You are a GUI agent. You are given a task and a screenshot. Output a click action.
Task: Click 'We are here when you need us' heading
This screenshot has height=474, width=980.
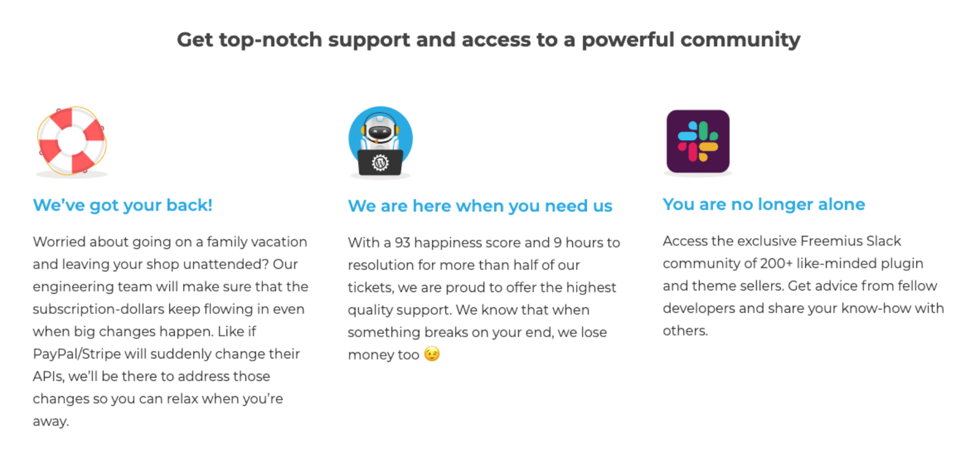point(480,206)
